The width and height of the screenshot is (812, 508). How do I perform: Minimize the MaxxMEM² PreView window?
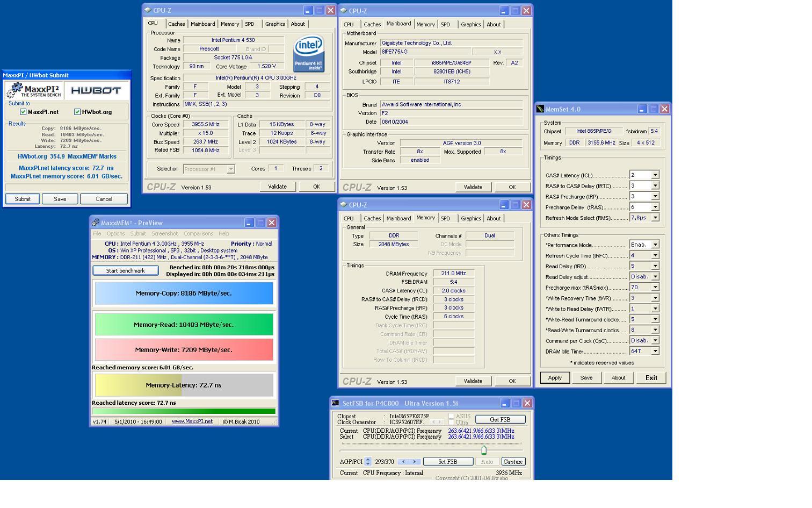(x=249, y=223)
